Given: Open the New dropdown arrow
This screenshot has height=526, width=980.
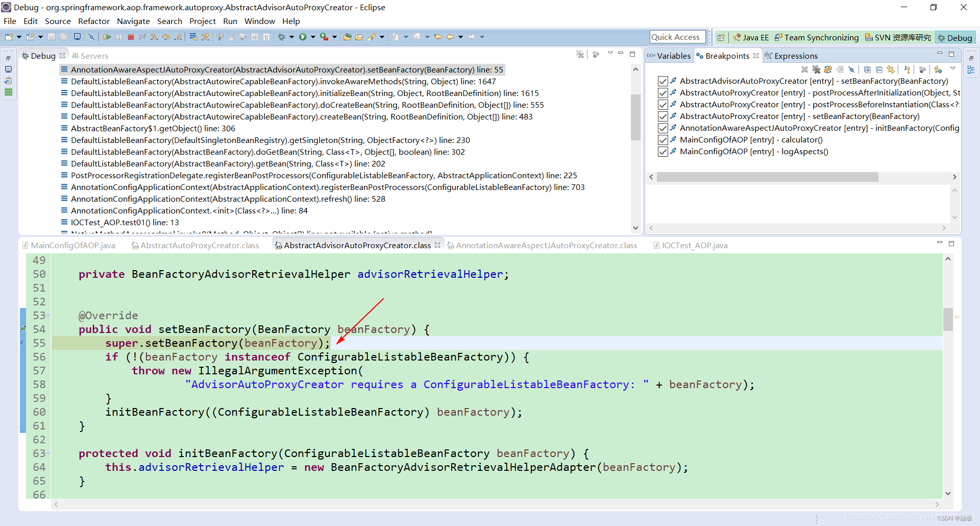Looking at the screenshot, I should (19, 37).
